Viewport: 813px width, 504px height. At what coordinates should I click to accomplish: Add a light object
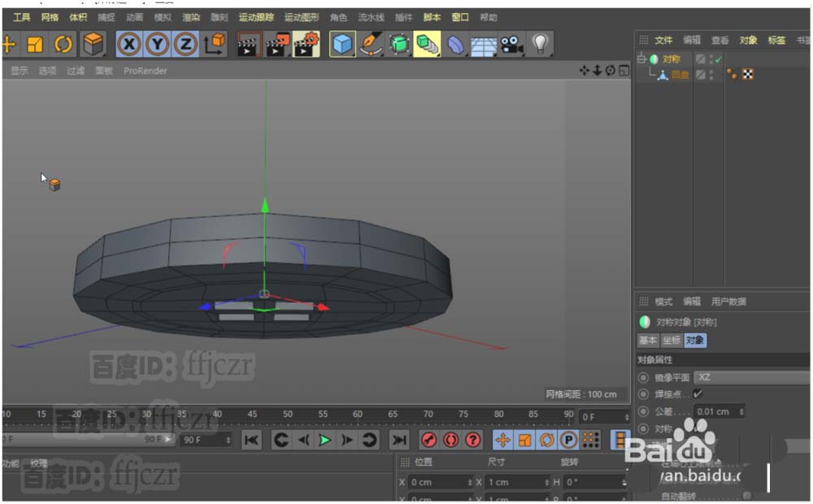[x=540, y=44]
